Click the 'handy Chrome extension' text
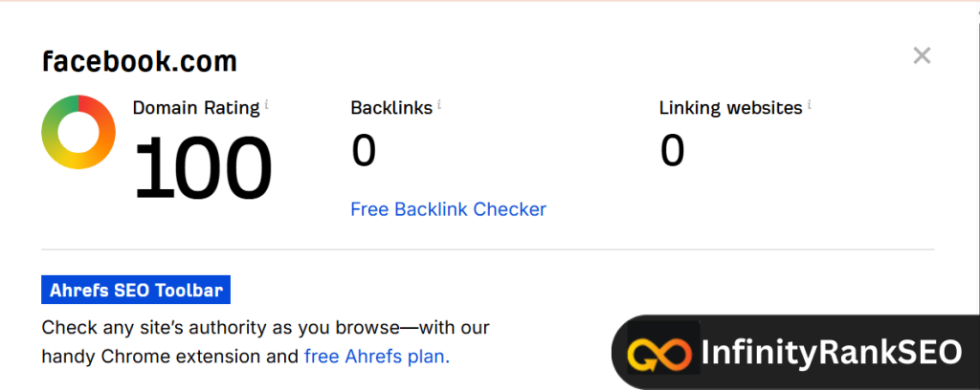 point(155,357)
